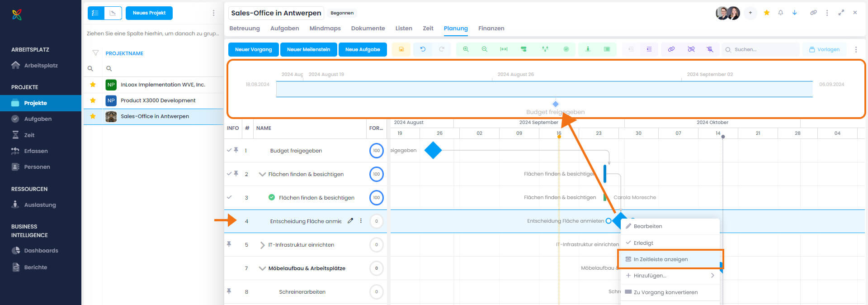Zoom out of the Gantt chart
Screen dimensions: 868x305
484,49
